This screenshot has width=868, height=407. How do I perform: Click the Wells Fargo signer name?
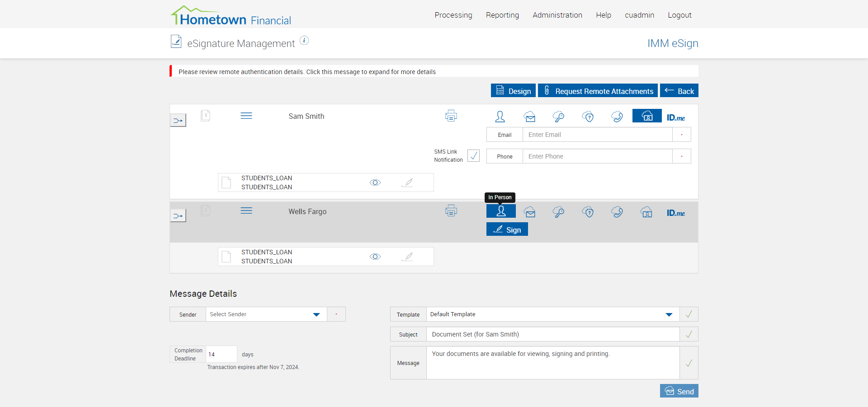pyautogui.click(x=307, y=211)
